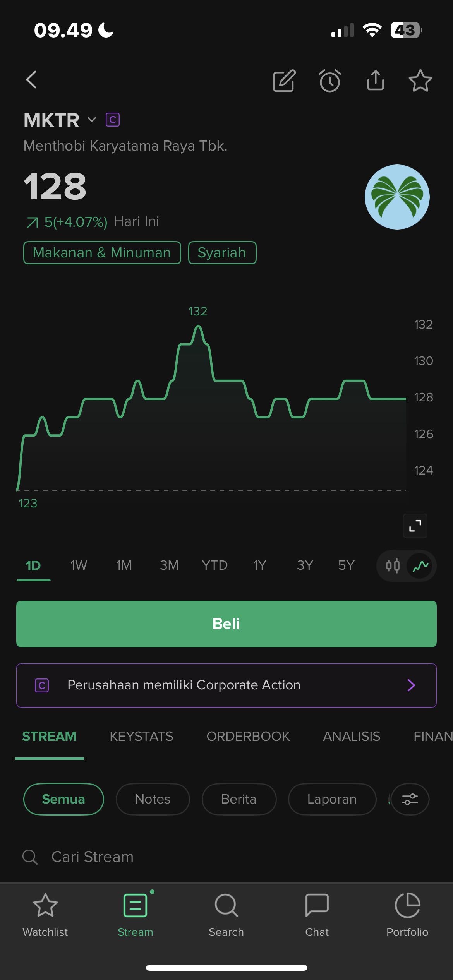Set a price alert with alarm clock icon
453x980 pixels.
(x=330, y=81)
